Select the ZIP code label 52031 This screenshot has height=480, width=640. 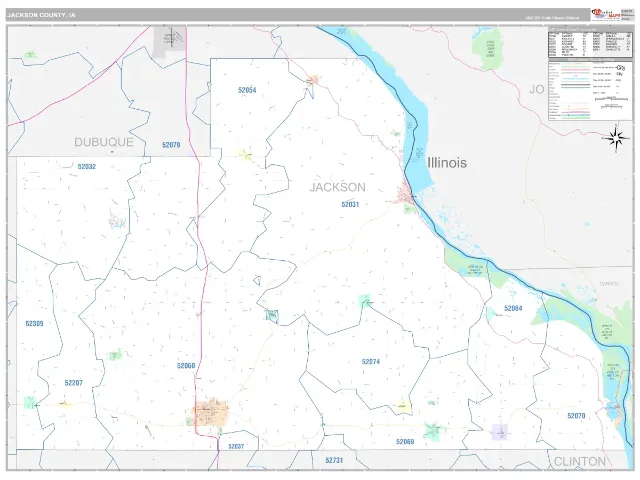tap(350, 204)
